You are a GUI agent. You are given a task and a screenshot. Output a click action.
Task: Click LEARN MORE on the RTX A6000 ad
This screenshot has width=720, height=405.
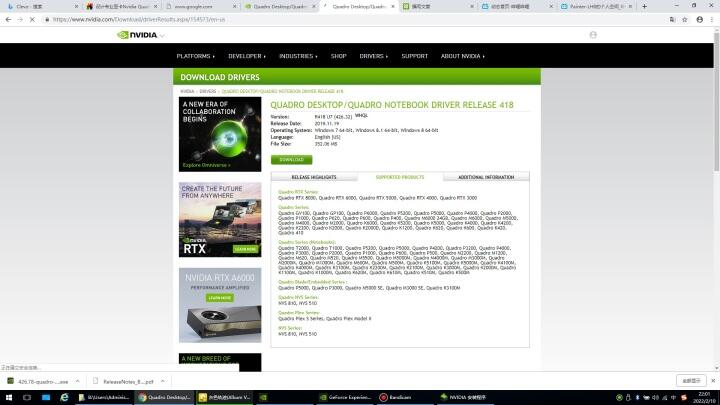tap(220, 298)
